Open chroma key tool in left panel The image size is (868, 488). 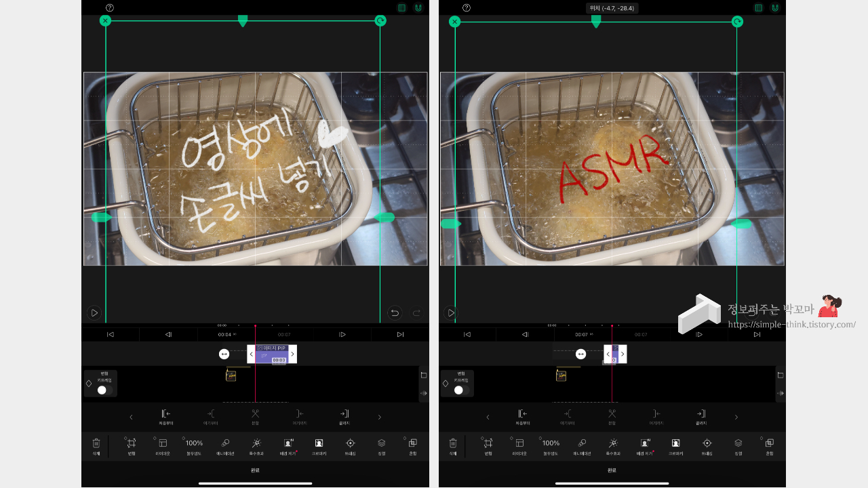point(319,446)
